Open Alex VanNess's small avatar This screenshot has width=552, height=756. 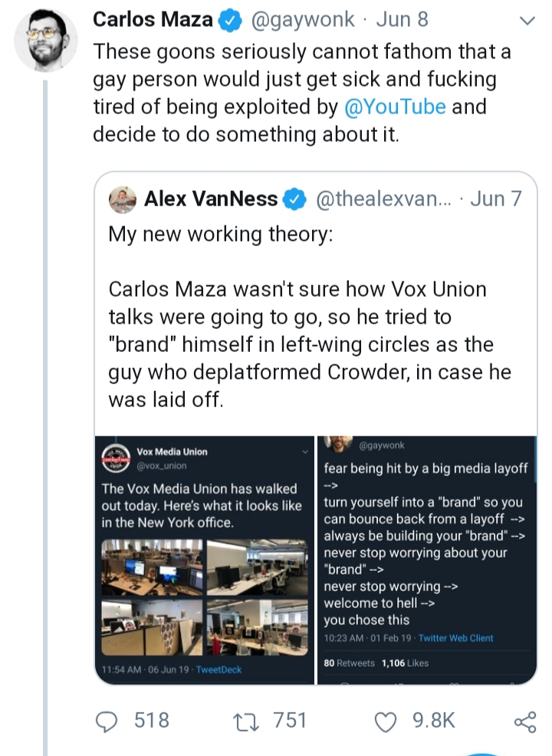pos(123,199)
